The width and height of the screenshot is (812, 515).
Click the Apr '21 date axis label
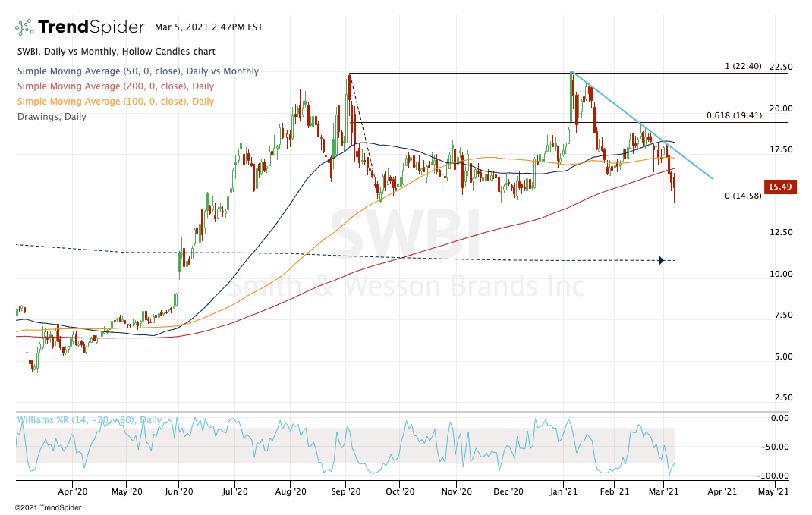point(722,491)
